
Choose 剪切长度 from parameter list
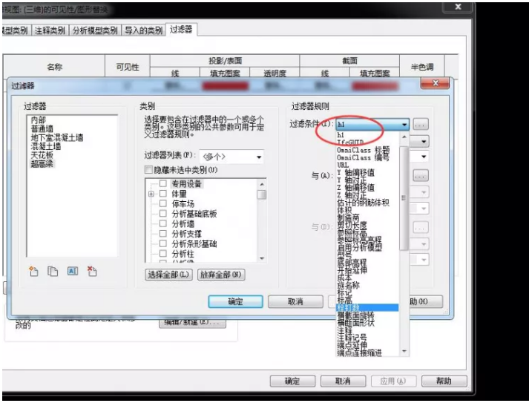click(352, 225)
